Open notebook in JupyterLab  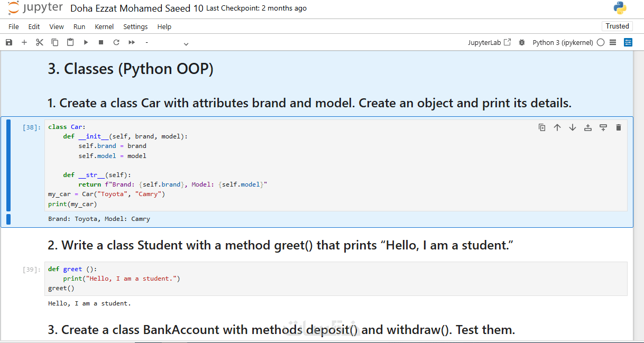click(x=489, y=42)
